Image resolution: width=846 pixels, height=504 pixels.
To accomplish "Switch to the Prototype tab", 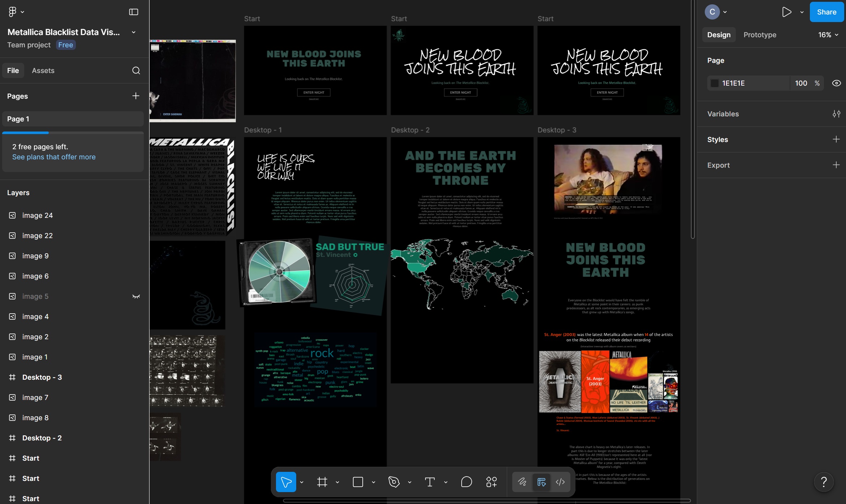I will pos(760,35).
